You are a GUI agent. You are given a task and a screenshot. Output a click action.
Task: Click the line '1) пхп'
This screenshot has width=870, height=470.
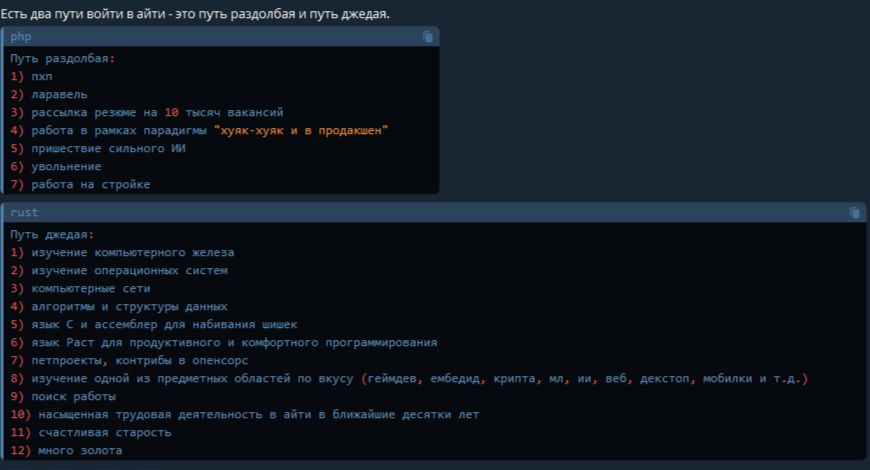(31, 77)
